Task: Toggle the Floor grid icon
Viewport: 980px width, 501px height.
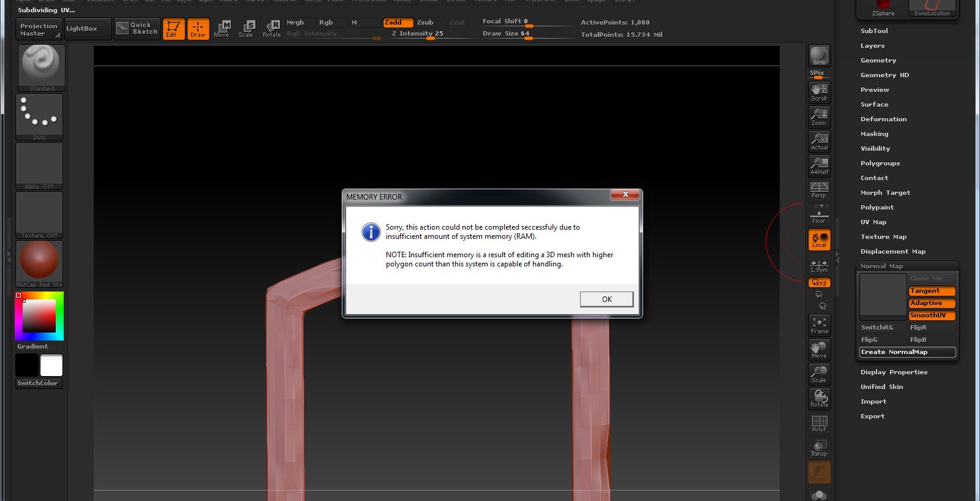Action: coord(820,215)
